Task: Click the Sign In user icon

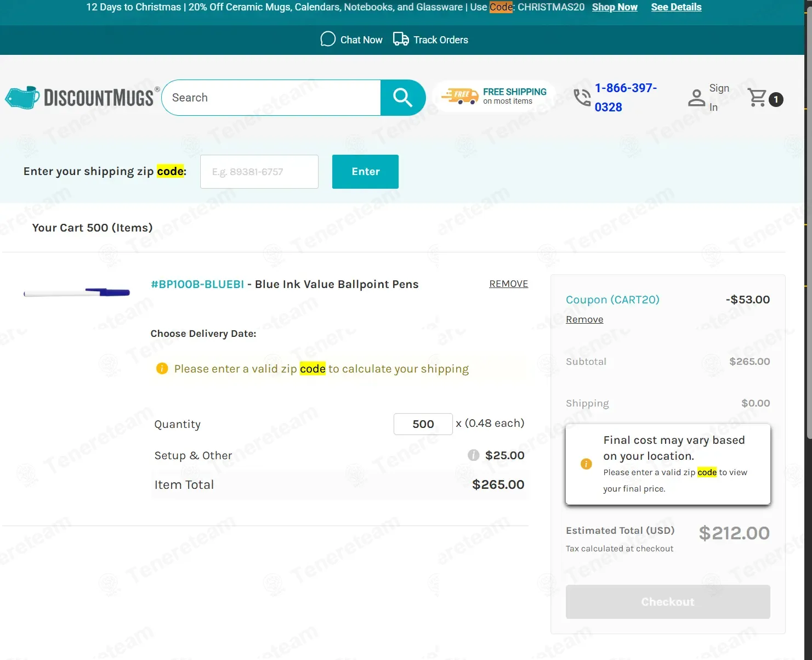Action: point(696,98)
